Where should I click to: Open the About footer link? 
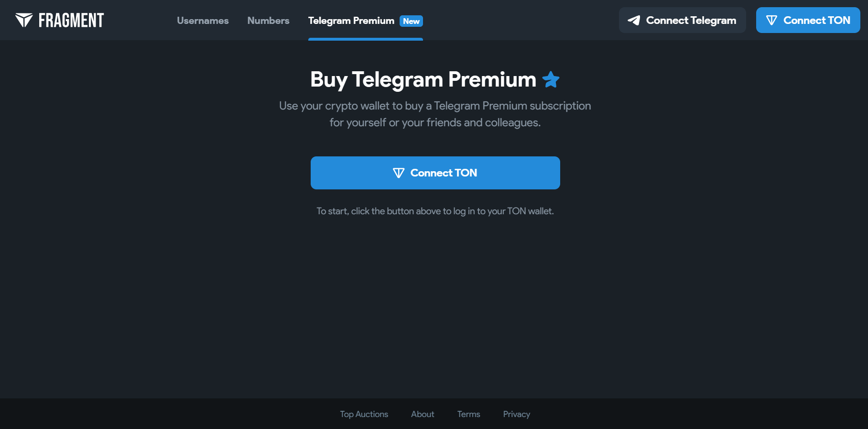point(423,414)
